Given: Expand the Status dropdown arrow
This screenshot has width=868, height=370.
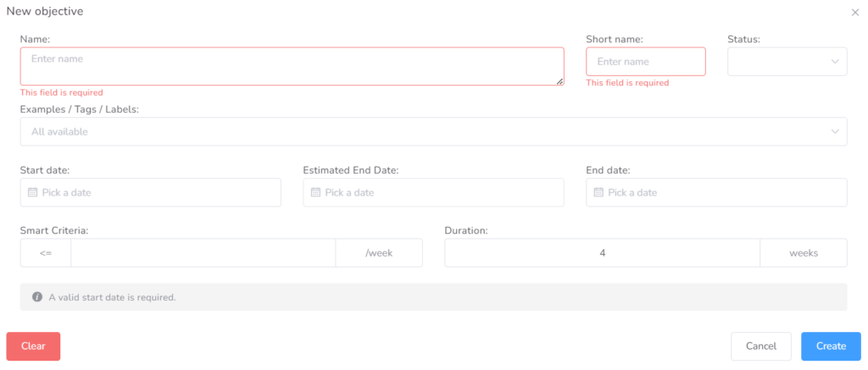Looking at the screenshot, I should coord(835,61).
